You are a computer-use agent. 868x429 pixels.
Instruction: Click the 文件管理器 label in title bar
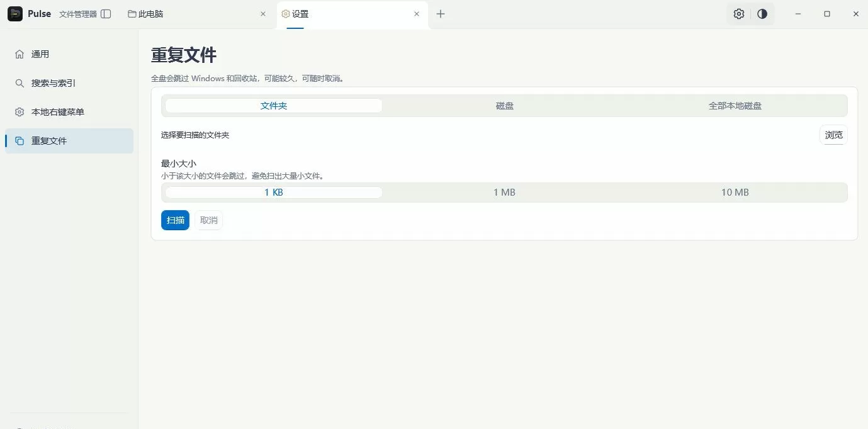pyautogui.click(x=78, y=14)
